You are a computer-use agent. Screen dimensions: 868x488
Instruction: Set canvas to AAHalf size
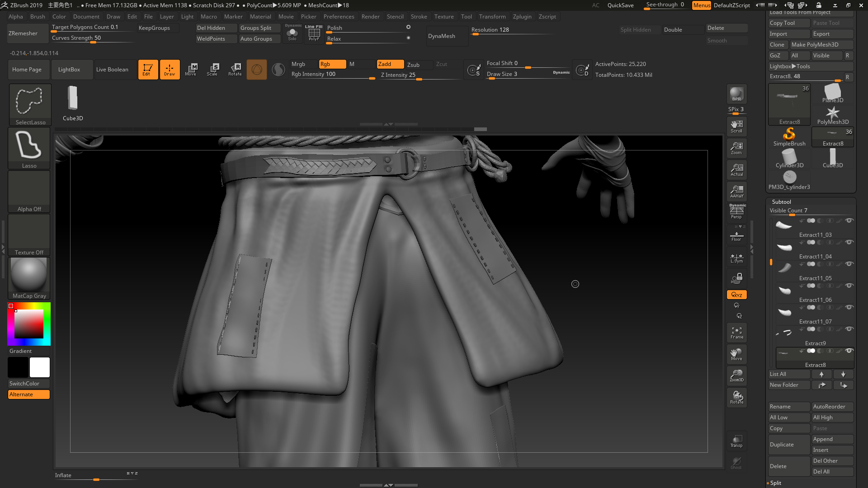point(736,192)
